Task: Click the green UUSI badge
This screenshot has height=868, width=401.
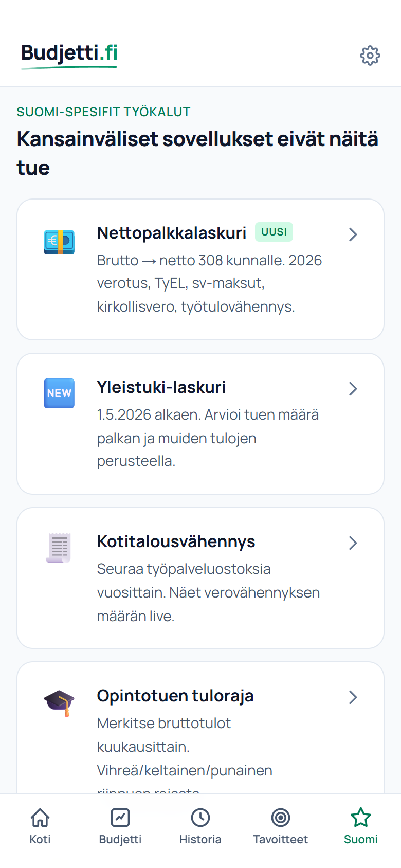Action: click(x=274, y=232)
